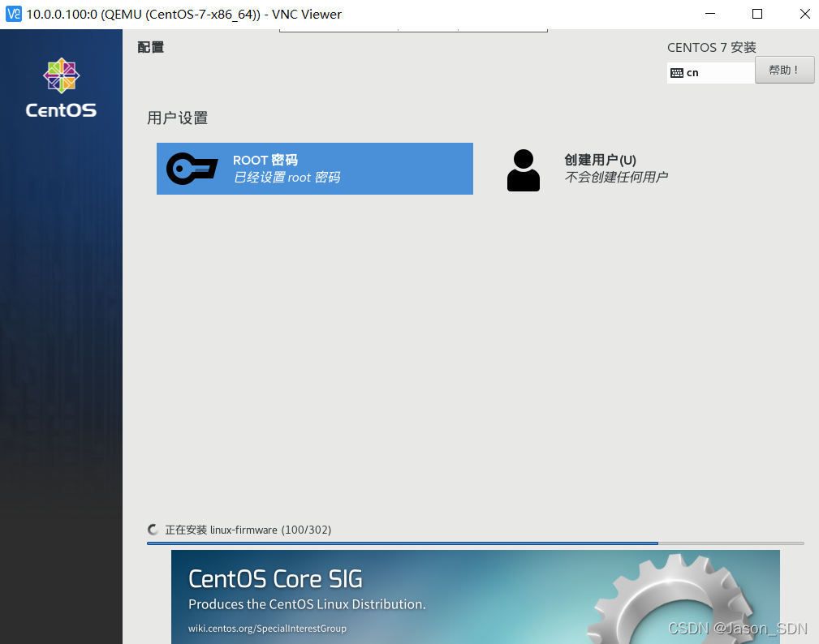Click the spinning install progress indicator
The height and width of the screenshot is (644, 819).
tap(153, 530)
